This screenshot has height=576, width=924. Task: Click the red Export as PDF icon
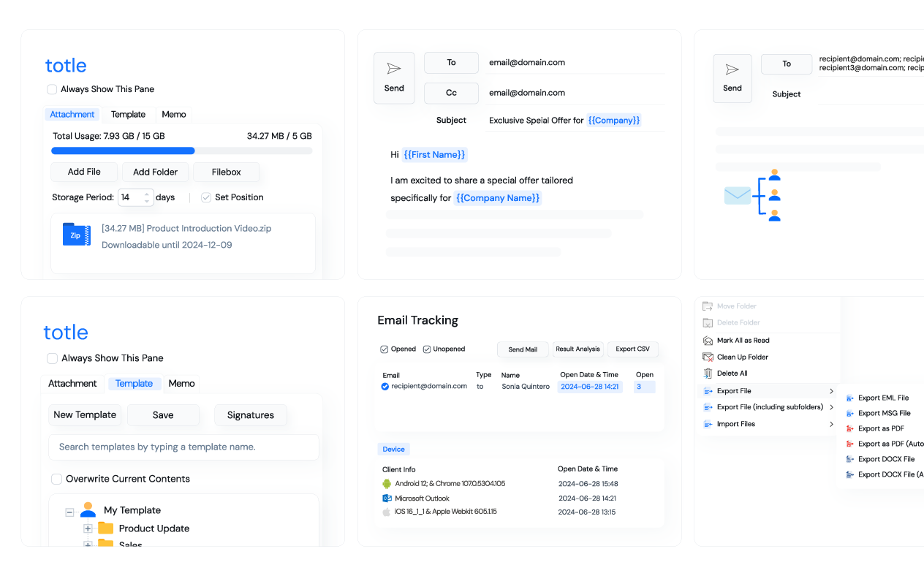(x=849, y=429)
